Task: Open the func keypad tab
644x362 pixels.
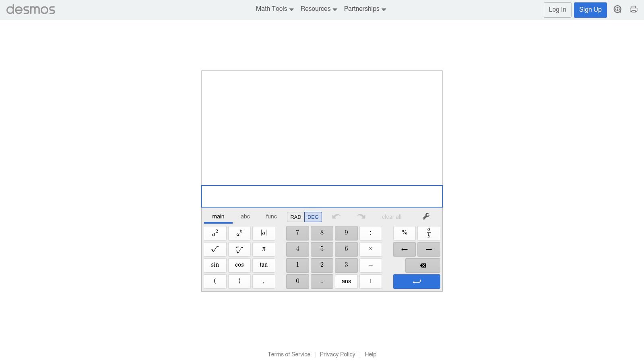Action: [x=271, y=216]
